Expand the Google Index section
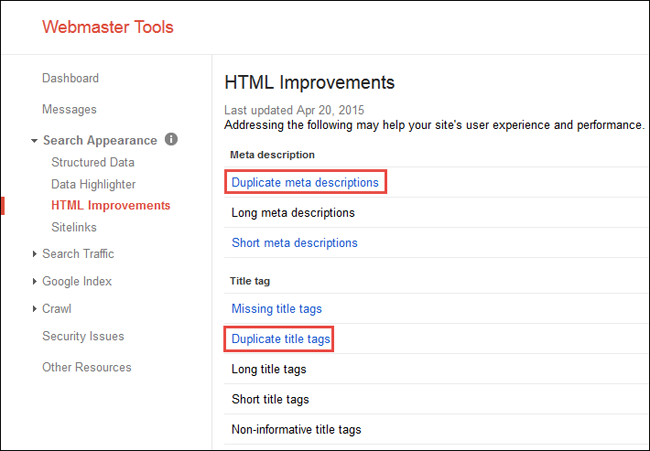Viewport: 650px width, 451px height. tap(34, 281)
